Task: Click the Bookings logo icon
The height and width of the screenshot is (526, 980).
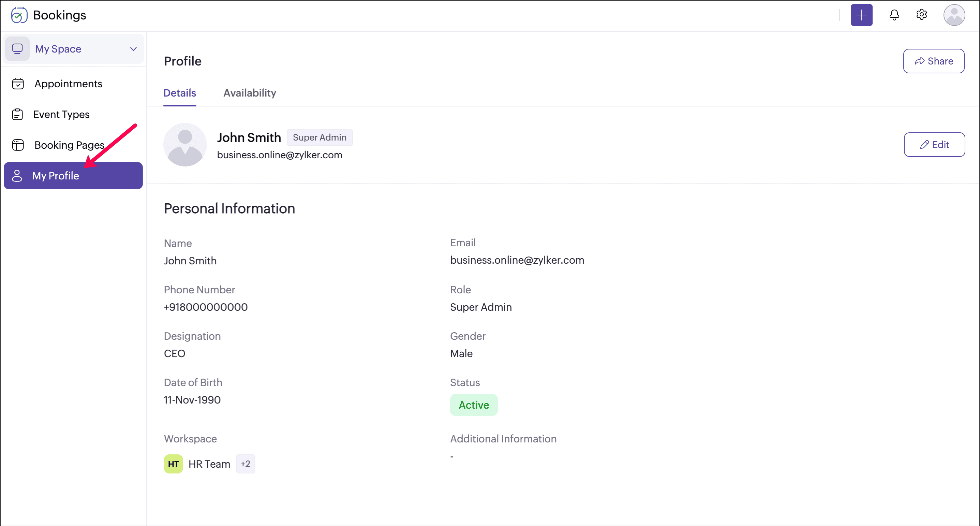Action: (x=19, y=15)
